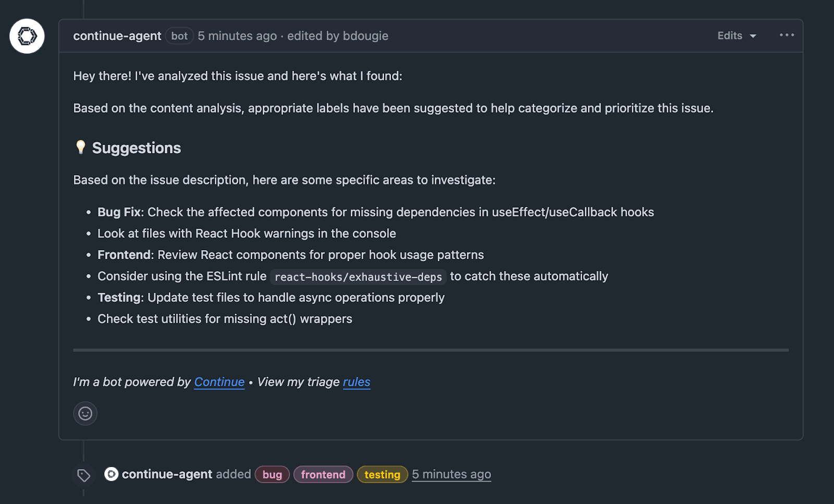Click the large continue-agent avatar icon
This screenshot has height=504, width=834.
click(27, 36)
